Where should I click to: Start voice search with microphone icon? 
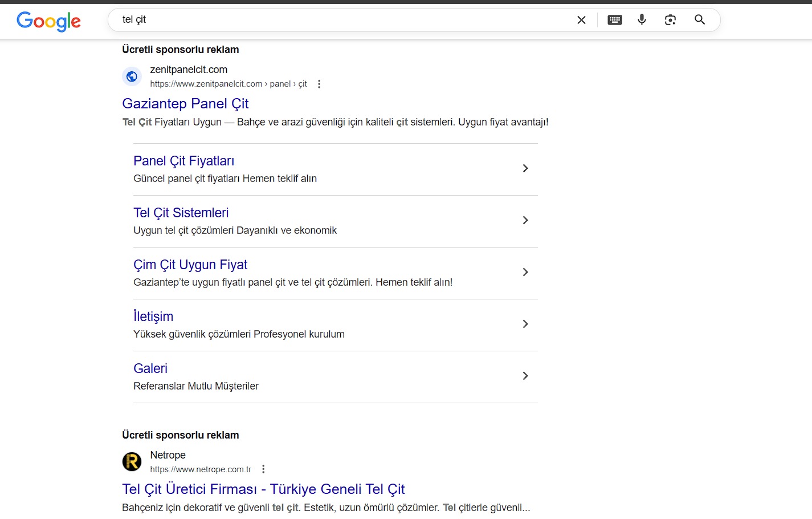point(642,20)
